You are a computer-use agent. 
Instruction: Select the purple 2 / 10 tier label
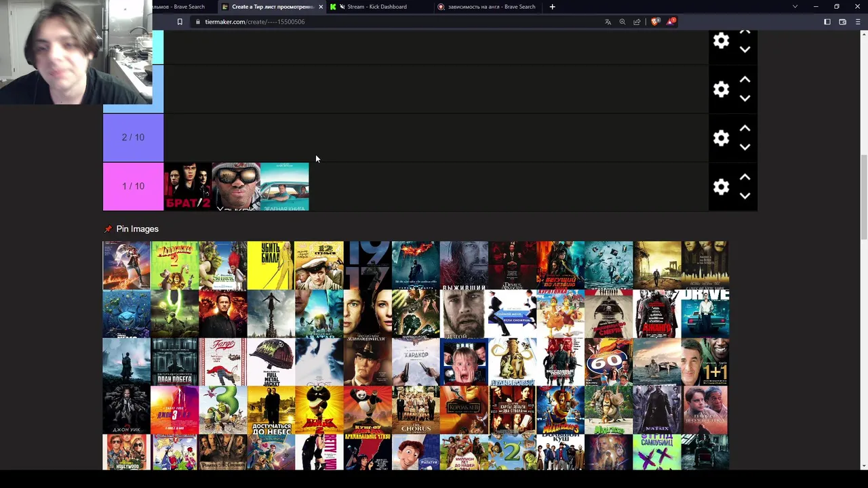click(x=133, y=138)
